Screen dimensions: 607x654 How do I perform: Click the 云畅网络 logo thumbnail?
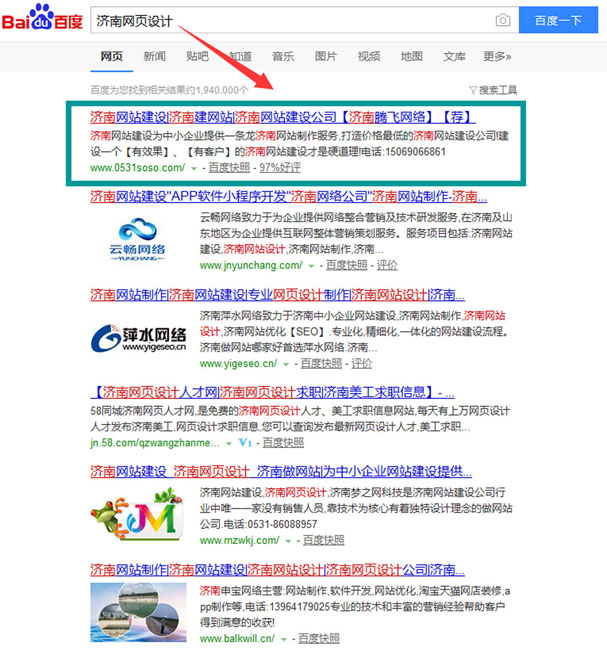pyautogui.click(x=138, y=239)
